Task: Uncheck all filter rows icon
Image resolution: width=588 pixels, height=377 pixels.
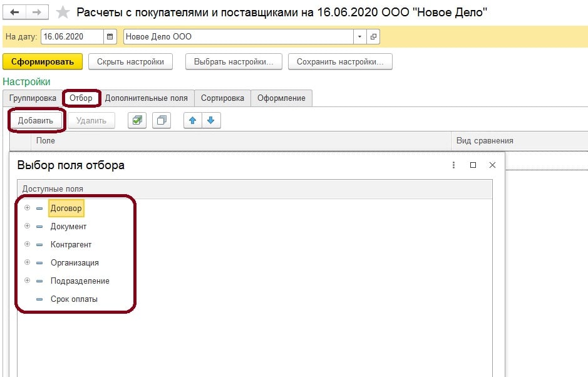Action: [162, 120]
